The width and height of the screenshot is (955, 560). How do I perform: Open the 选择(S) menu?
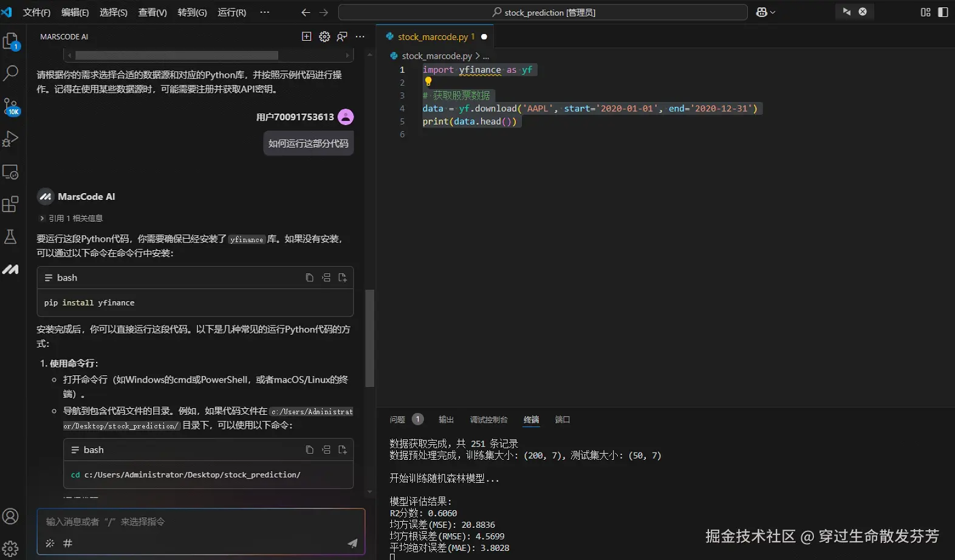(114, 12)
